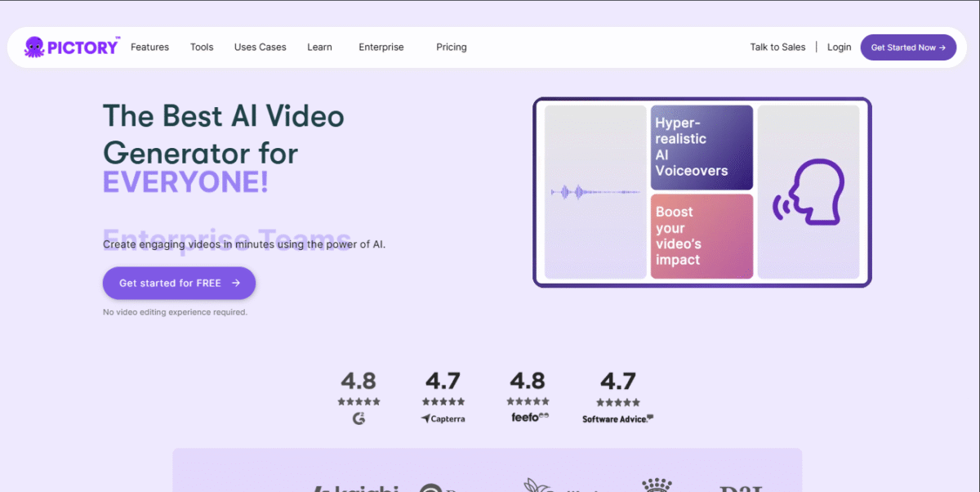Open the Learn menu
This screenshot has width=980, height=492.
point(319,47)
